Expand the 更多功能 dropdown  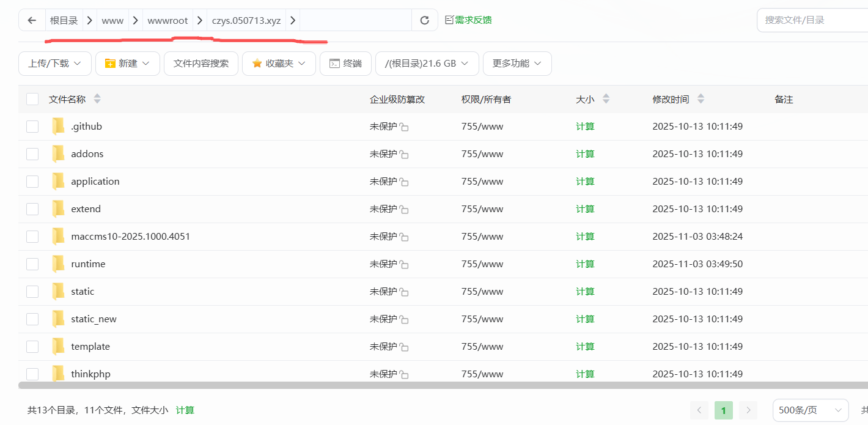point(517,64)
